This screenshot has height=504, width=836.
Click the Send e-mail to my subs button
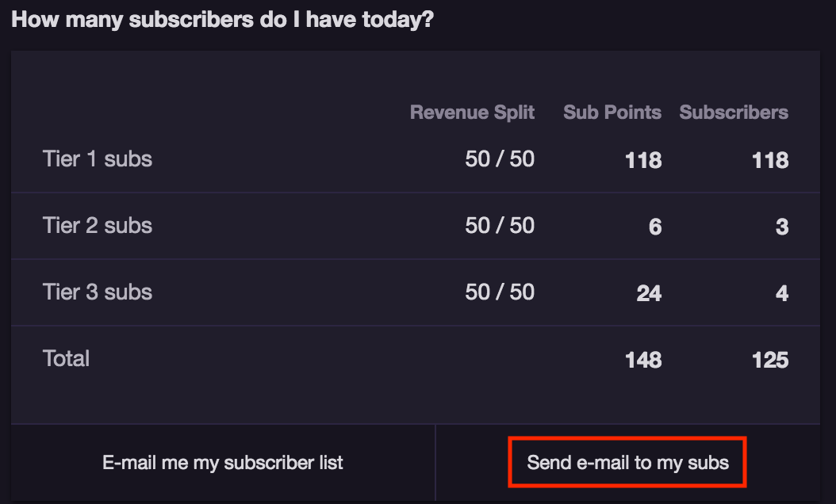pos(627,462)
